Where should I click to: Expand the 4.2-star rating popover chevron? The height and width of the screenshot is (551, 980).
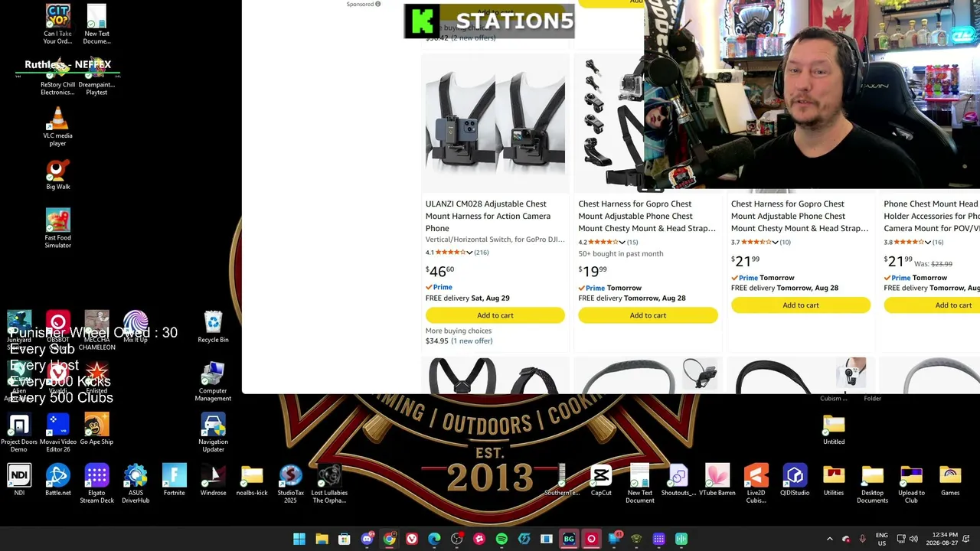click(x=622, y=243)
